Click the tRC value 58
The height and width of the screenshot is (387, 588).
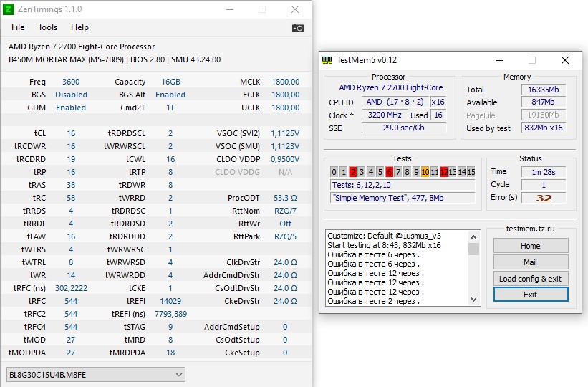click(x=71, y=198)
